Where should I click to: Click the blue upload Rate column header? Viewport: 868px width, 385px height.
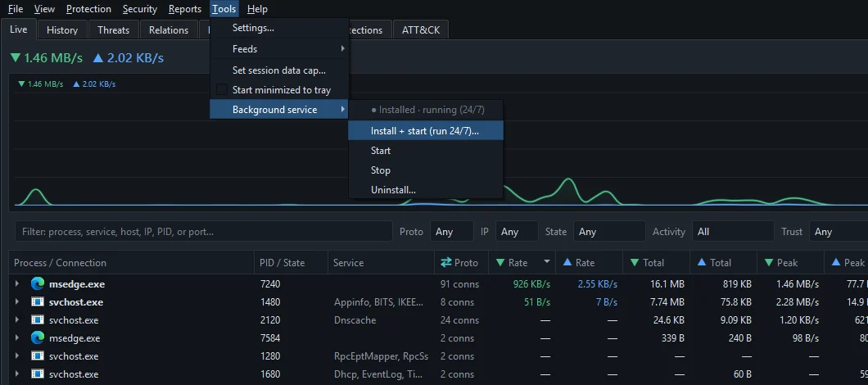click(589, 263)
